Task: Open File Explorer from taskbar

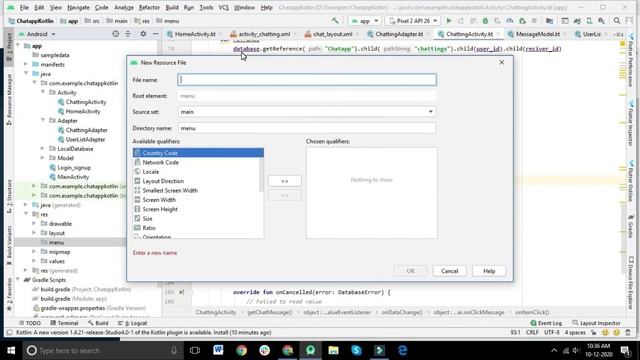Action: (333, 350)
